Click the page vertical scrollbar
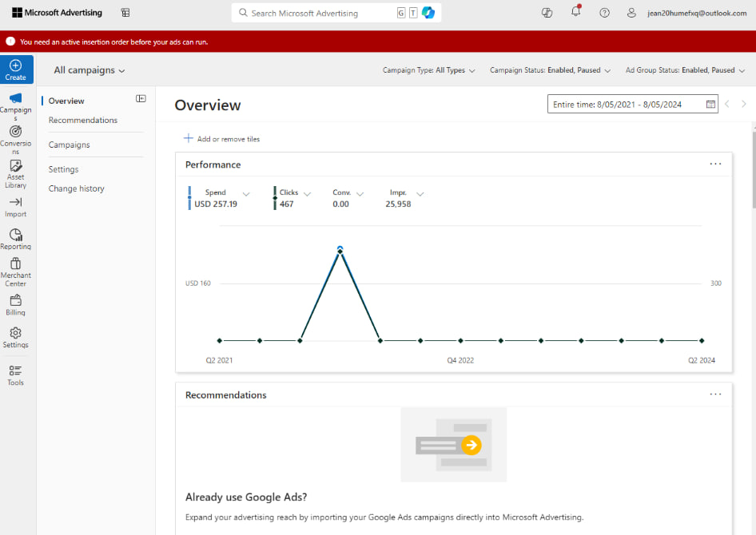The width and height of the screenshot is (756, 535). [x=754, y=168]
